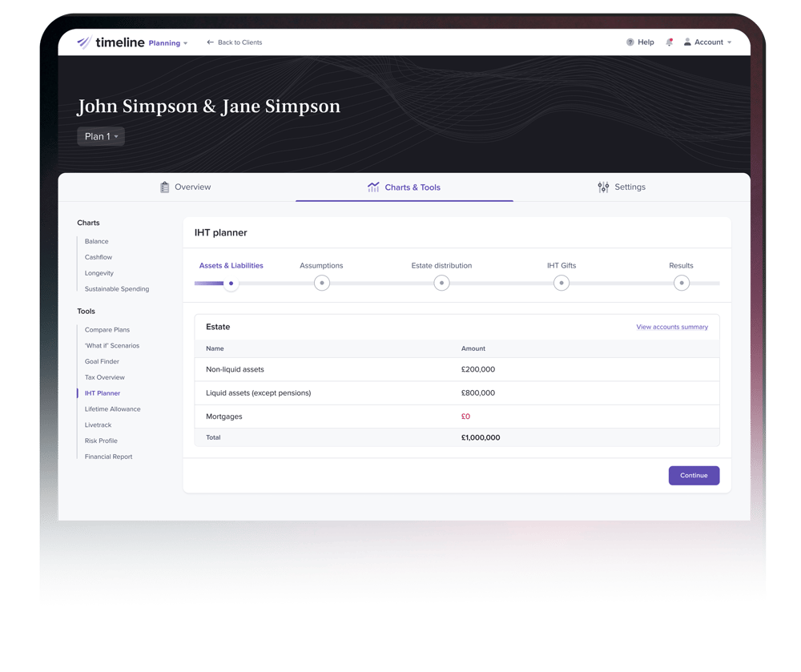Expand the Account dropdown arrow
The height and width of the screenshot is (672, 801).
tap(730, 42)
